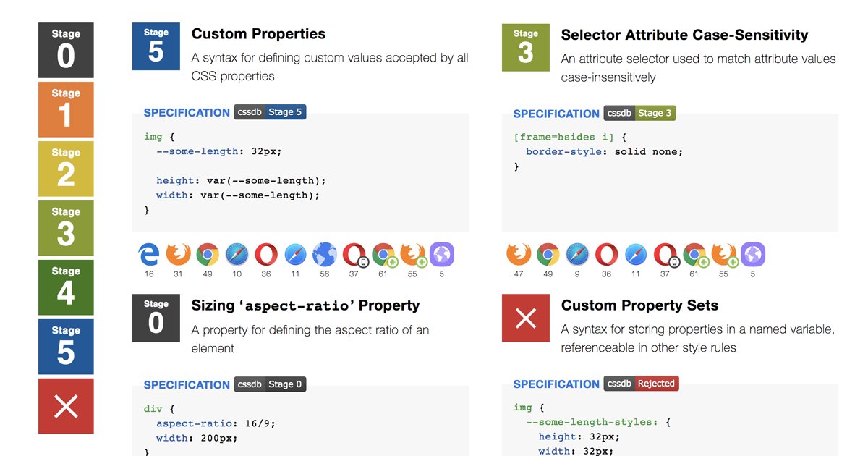Open SPECIFICATION link for Selector Attribute Case-Sensitivity
The height and width of the screenshot is (456, 868).
556,114
